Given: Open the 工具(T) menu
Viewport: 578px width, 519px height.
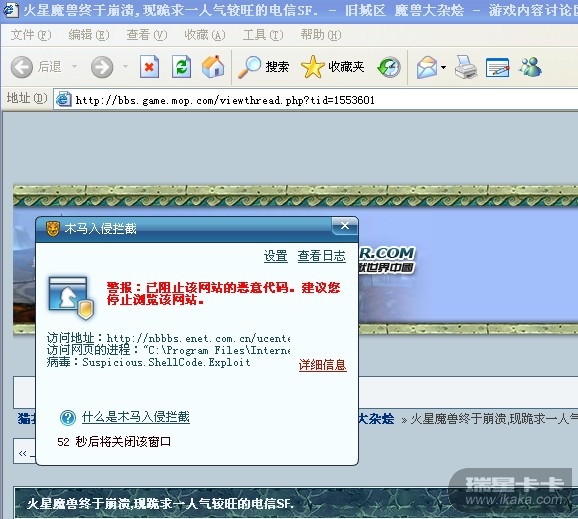Looking at the screenshot, I should [x=263, y=35].
